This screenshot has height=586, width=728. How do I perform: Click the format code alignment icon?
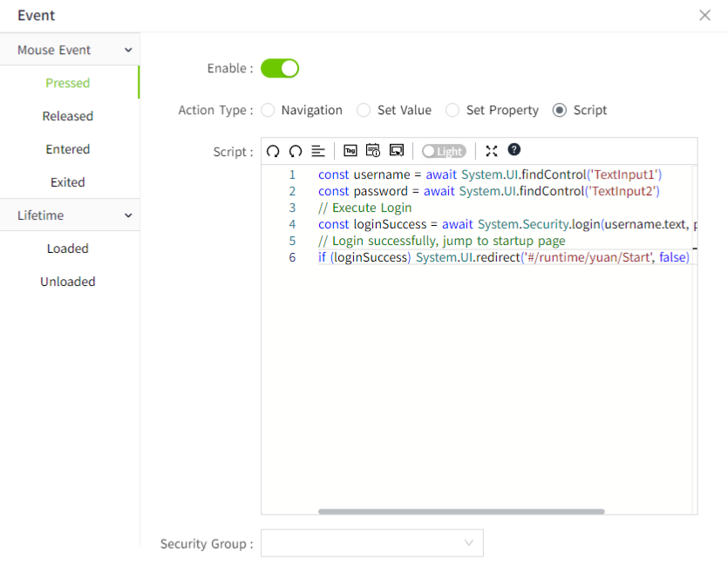coord(318,151)
